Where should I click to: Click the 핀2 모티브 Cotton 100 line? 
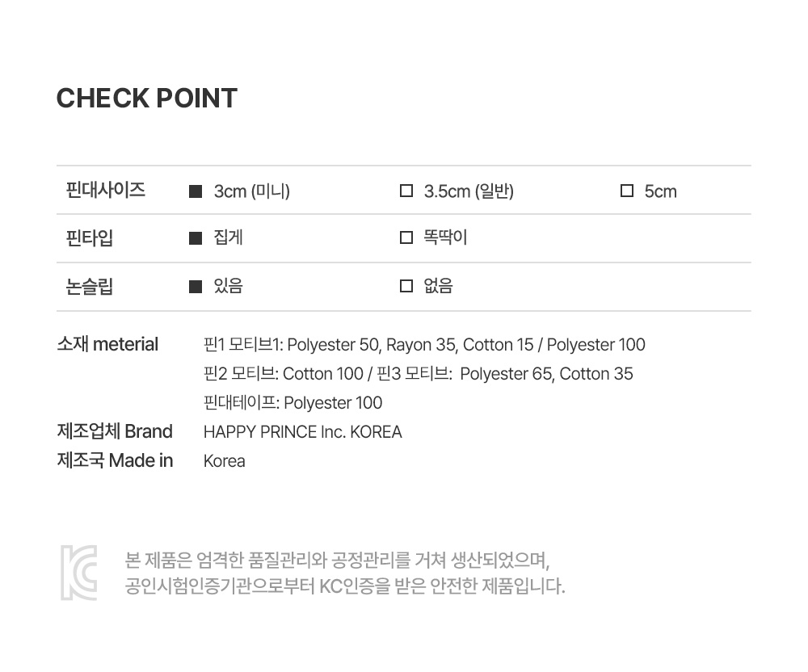tap(418, 374)
